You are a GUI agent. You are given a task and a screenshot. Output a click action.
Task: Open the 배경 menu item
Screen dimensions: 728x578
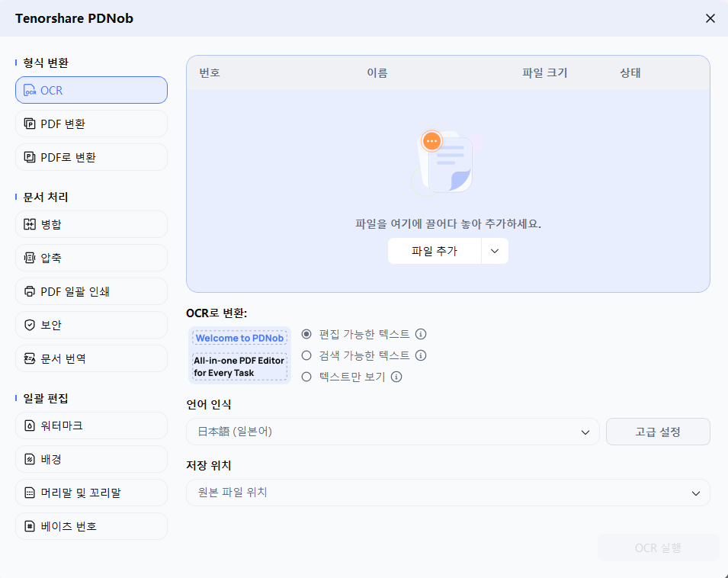91,459
